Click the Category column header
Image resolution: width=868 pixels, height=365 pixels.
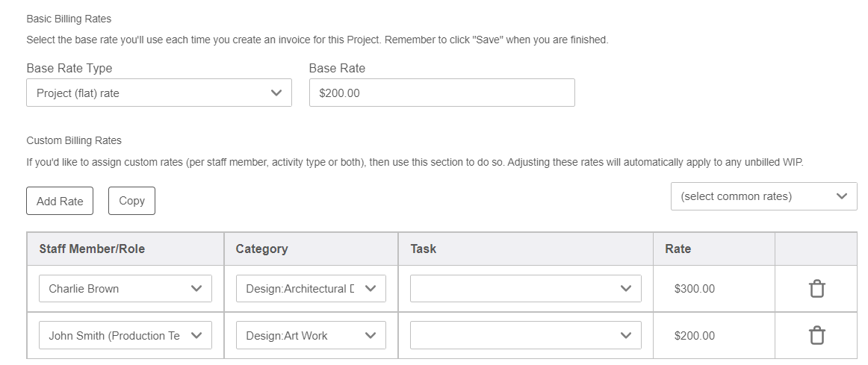point(261,249)
